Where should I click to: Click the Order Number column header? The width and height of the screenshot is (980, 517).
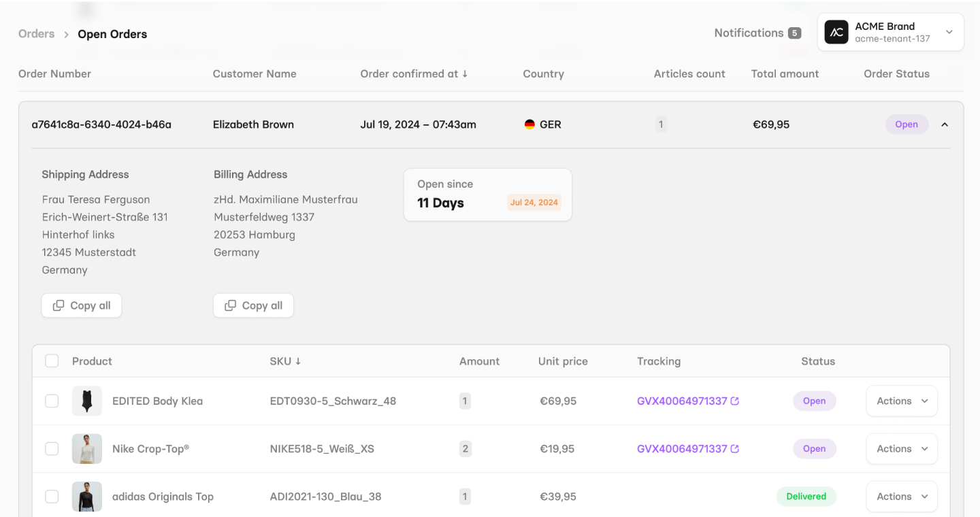click(x=54, y=73)
